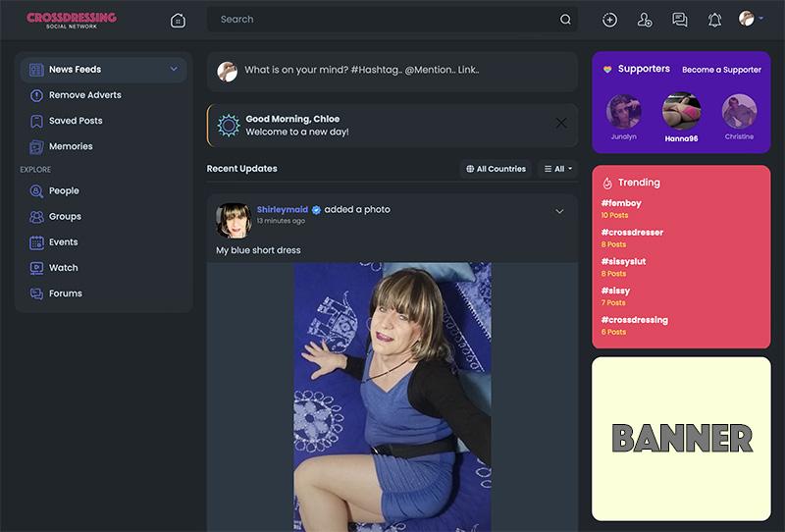Click the BANNER advertisement
This screenshot has width=785, height=532.
[681, 439]
